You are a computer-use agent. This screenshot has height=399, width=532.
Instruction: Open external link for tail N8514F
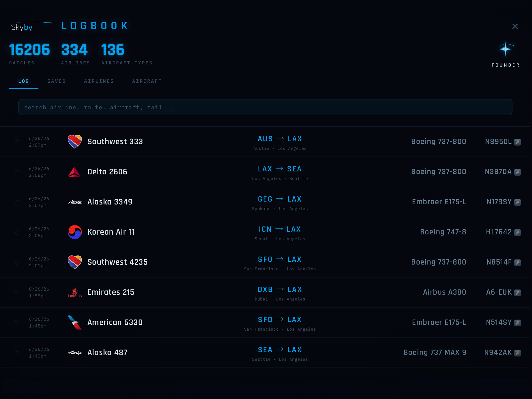517,262
